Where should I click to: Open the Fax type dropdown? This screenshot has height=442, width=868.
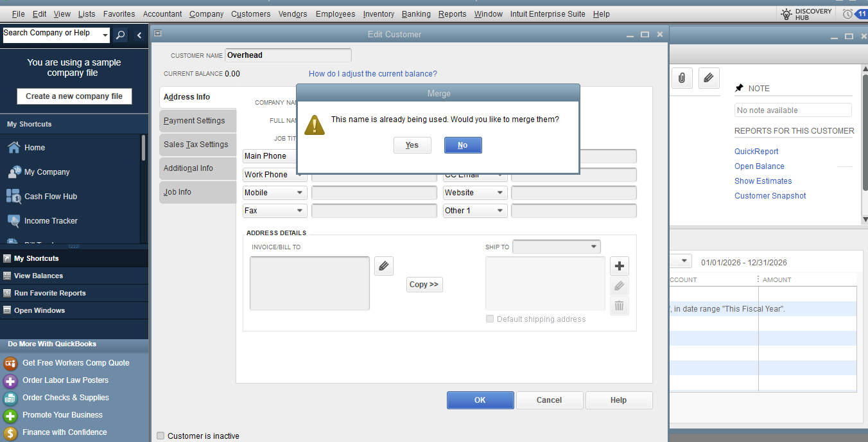tap(300, 211)
